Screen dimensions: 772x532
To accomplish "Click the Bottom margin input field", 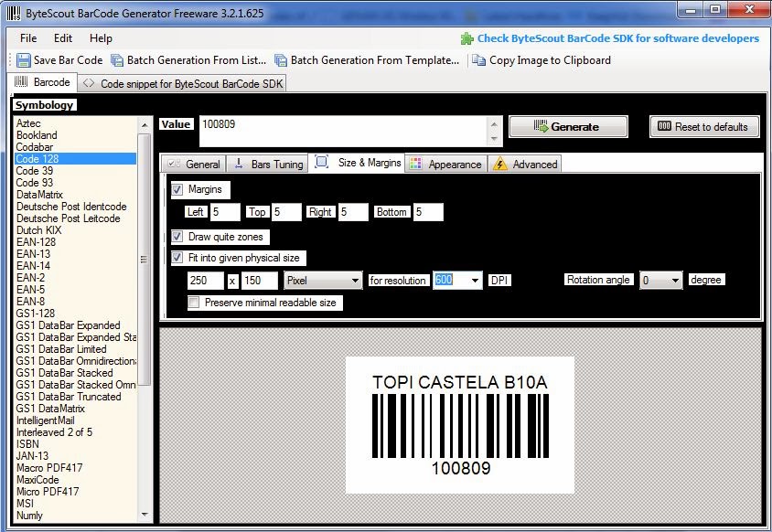I will [428, 212].
